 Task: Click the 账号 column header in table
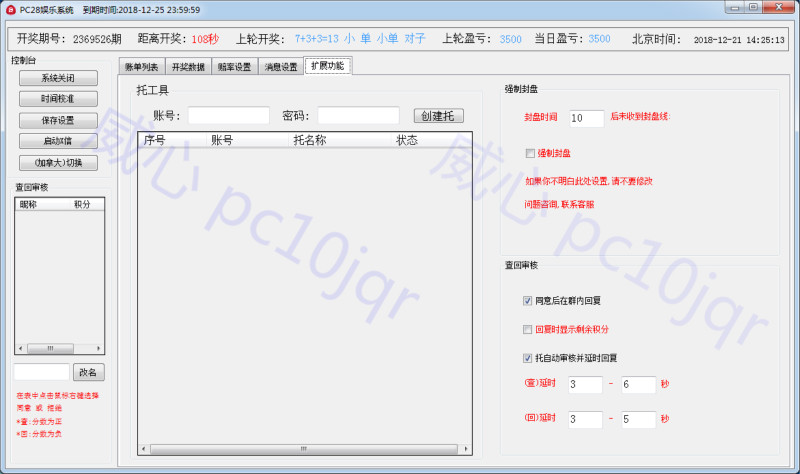click(x=247, y=140)
